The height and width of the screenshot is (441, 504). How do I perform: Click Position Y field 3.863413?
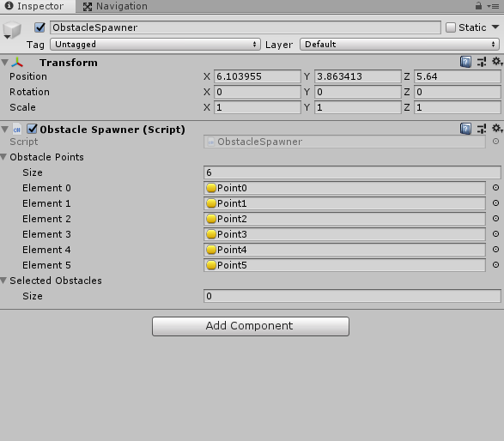click(357, 76)
